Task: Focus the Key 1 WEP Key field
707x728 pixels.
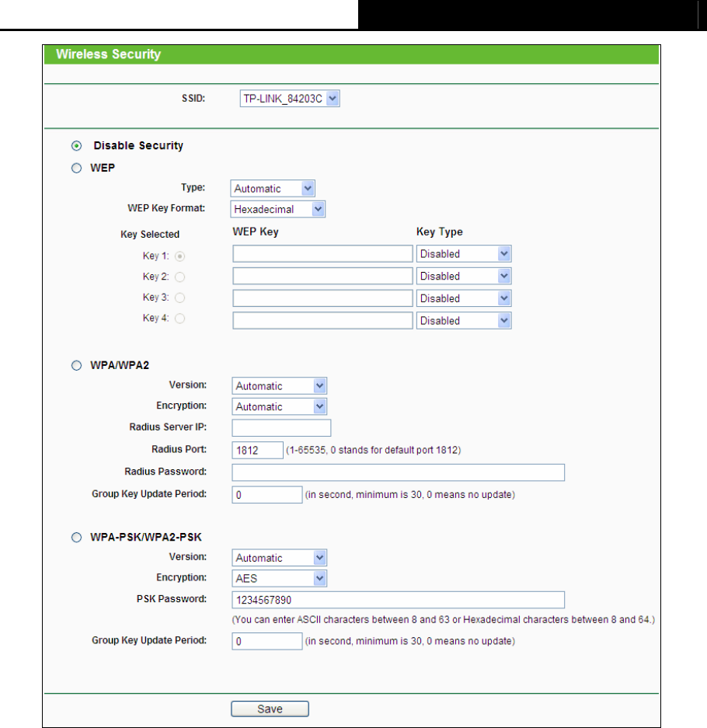Action: coord(322,254)
